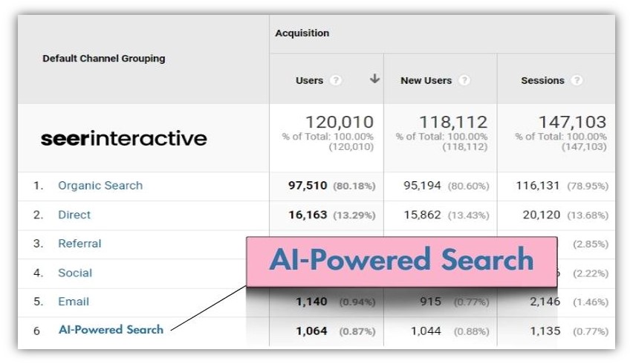Click the Default Channel Grouping header
Viewport: 633px width, 364px height.
click(x=104, y=59)
